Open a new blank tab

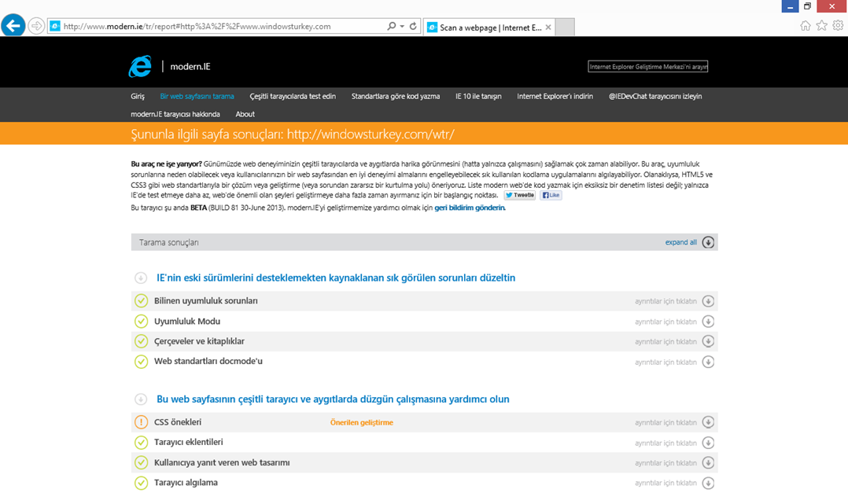point(565,27)
